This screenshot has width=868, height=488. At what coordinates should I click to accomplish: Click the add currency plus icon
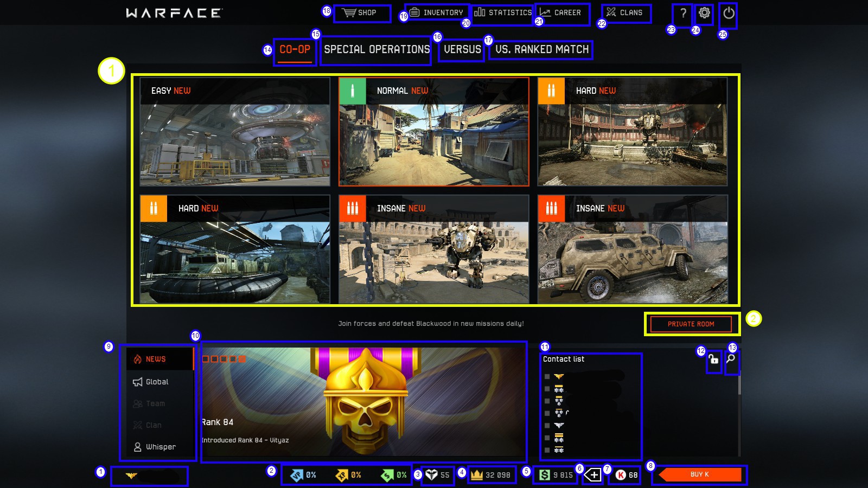pyautogui.click(x=592, y=476)
